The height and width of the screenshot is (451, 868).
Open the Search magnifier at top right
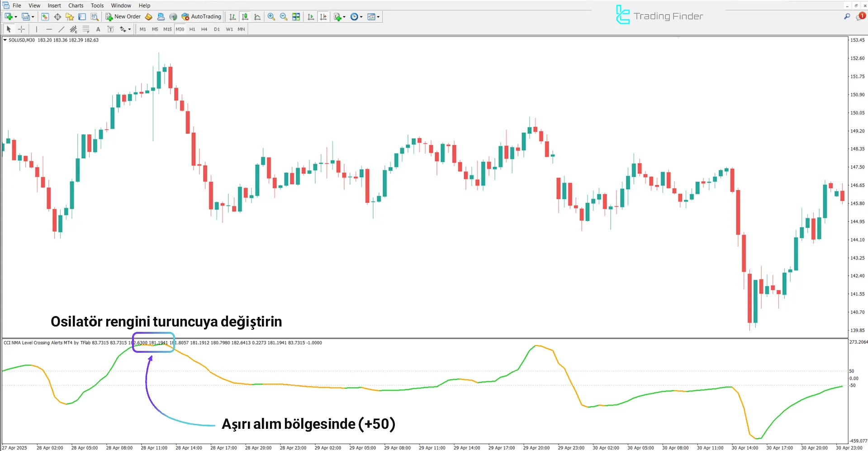(847, 16)
